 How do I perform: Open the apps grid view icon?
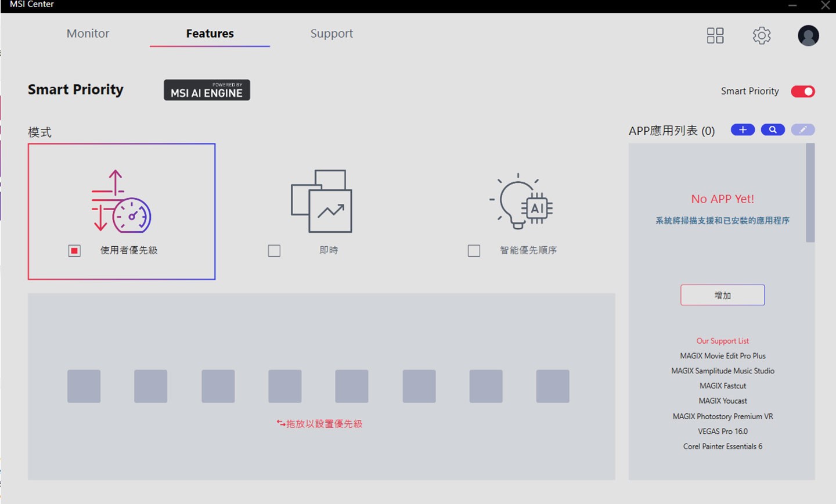click(715, 35)
